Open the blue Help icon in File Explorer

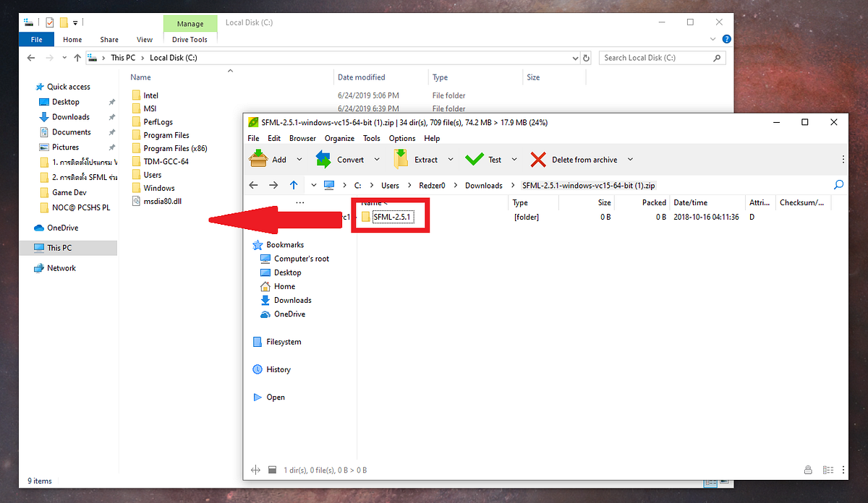[x=726, y=39]
